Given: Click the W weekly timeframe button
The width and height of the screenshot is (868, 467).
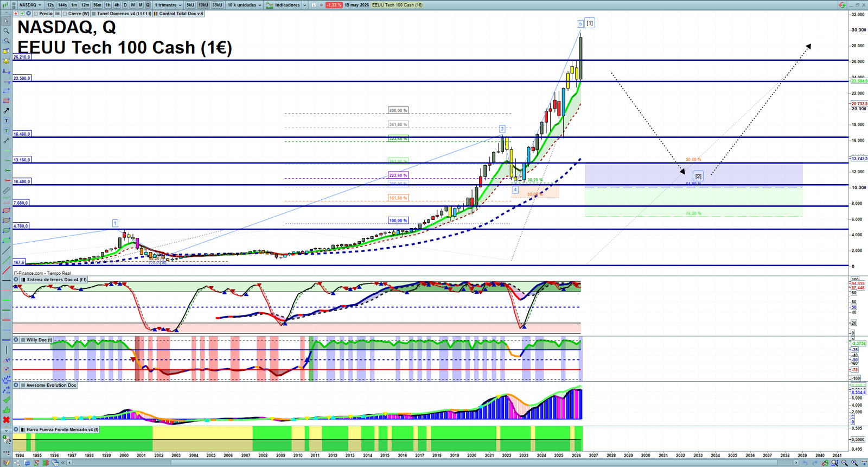Looking at the screenshot, I should click(x=132, y=5).
